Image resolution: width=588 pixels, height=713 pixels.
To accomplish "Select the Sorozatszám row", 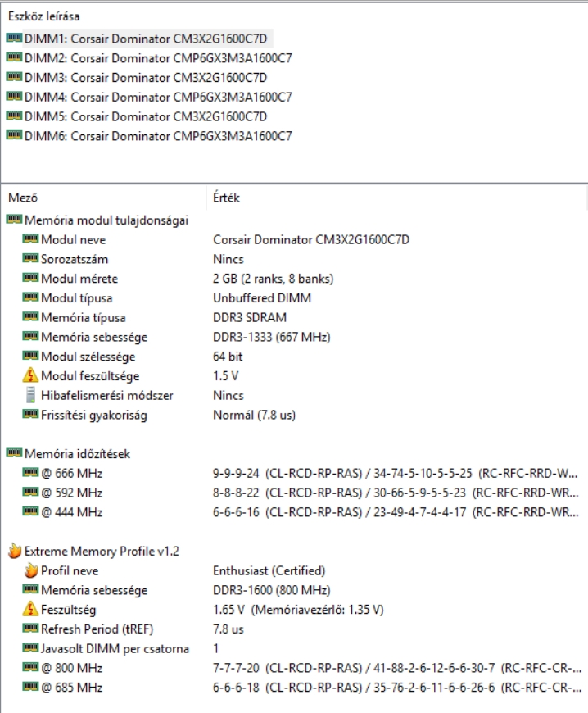I will [x=73, y=260].
